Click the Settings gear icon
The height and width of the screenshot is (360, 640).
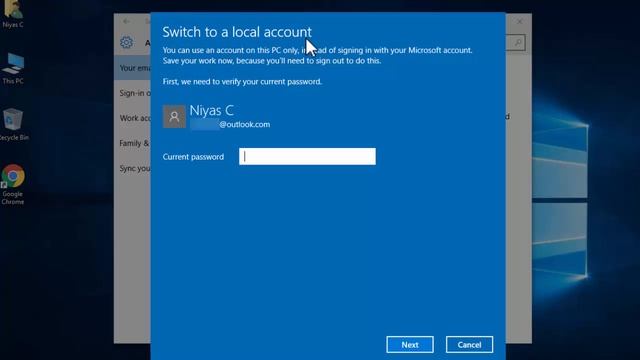pos(127,42)
